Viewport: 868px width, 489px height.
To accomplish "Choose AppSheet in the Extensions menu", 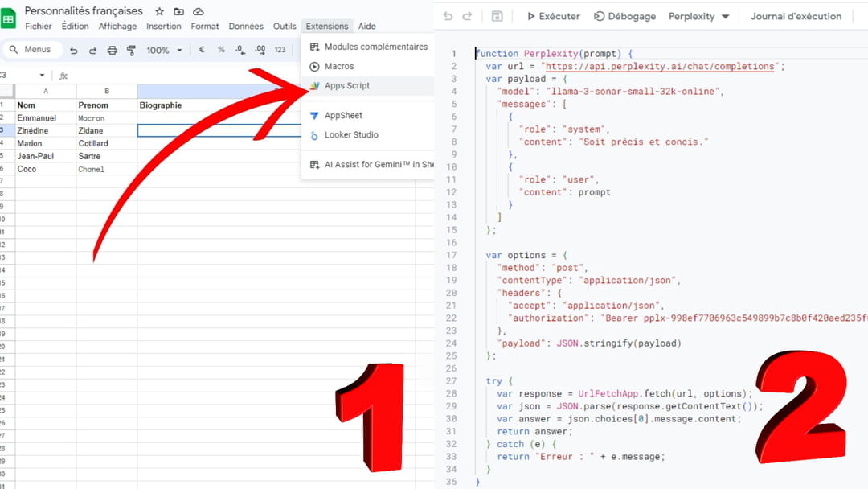I will click(368, 116).
